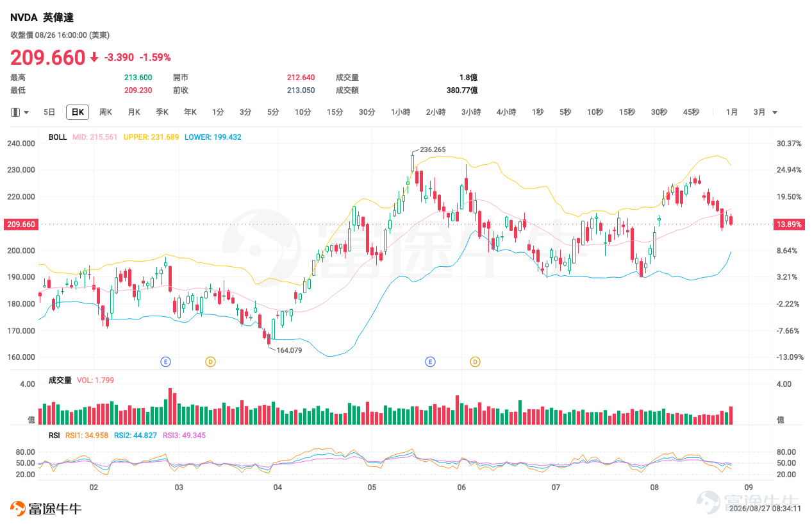Click the NVDA 英偉達 stock title
Screen dimensions: 812x526
click(x=42, y=17)
